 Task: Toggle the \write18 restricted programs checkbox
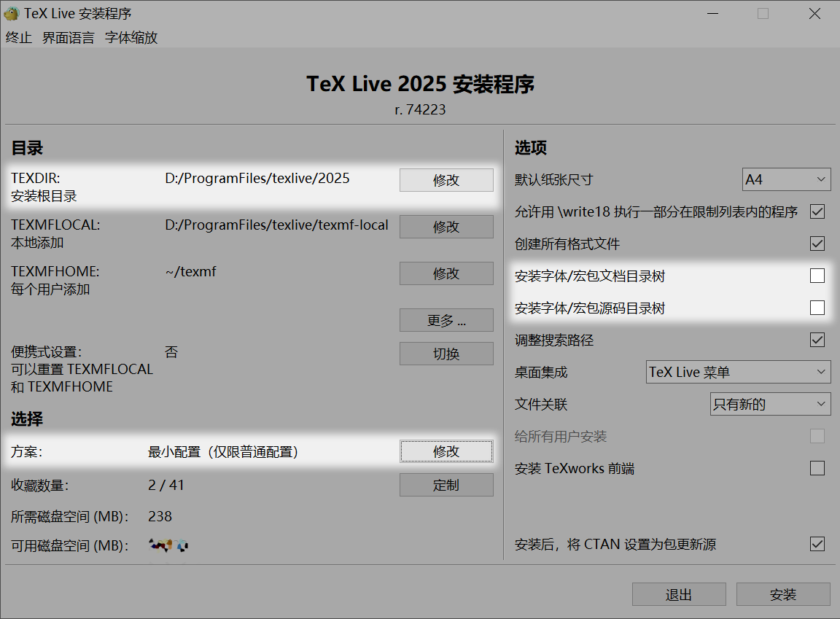(817, 211)
